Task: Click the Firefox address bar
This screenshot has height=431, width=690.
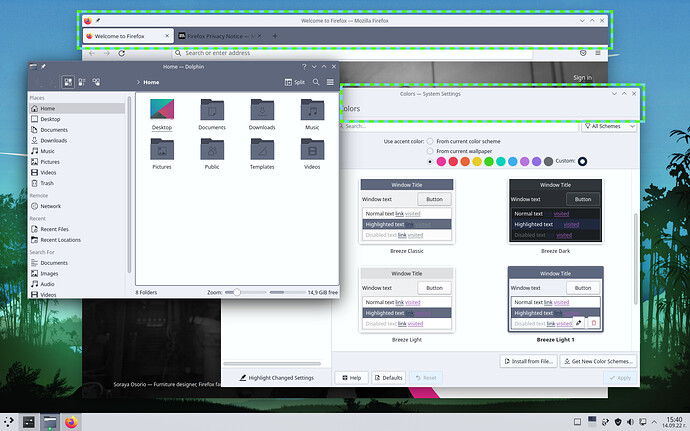Action: click(x=352, y=53)
